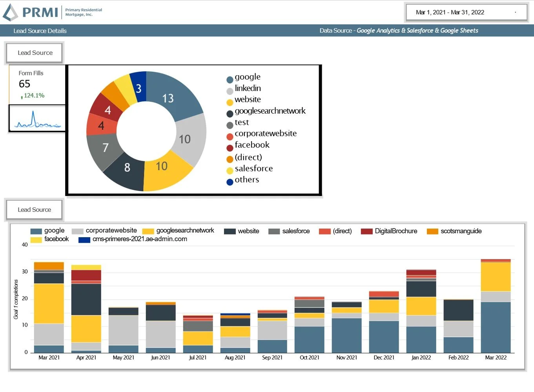
Task: Click the orange (direct) legend dot in donut legend
Action: click(x=230, y=160)
